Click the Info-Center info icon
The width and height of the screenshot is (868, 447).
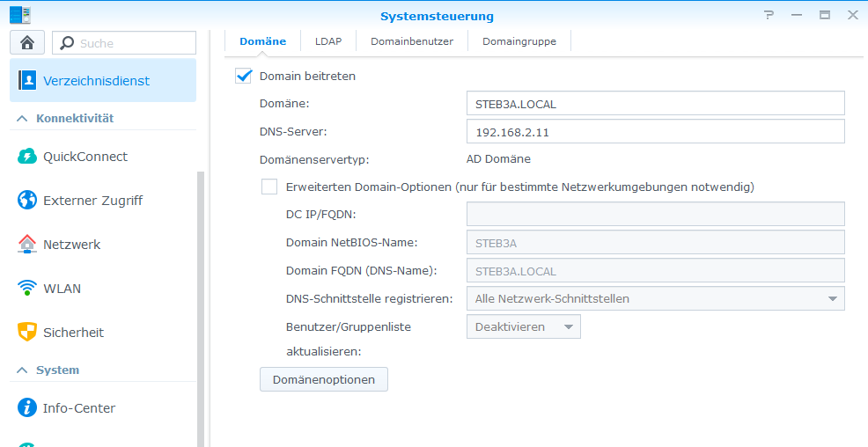(27, 407)
